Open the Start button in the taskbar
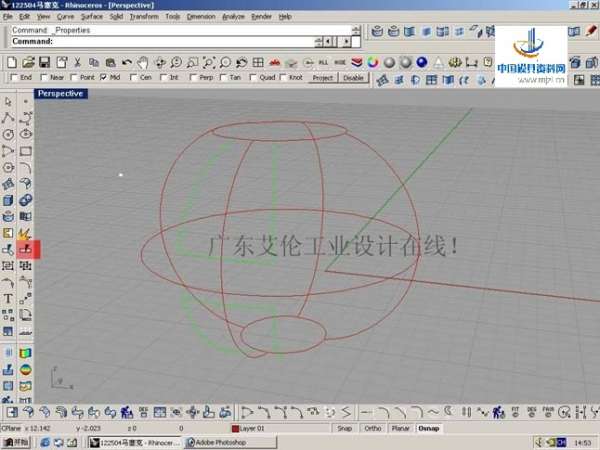Image resolution: width=600 pixels, height=450 pixels. click(x=16, y=443)
